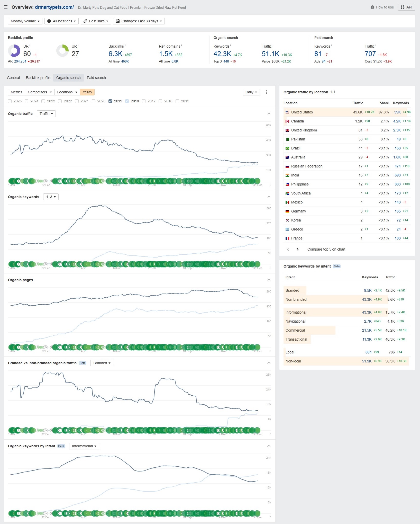Toggle the 2018 year checkbox
The width and height of the screenshot is (420, 524).
(127, 101)
